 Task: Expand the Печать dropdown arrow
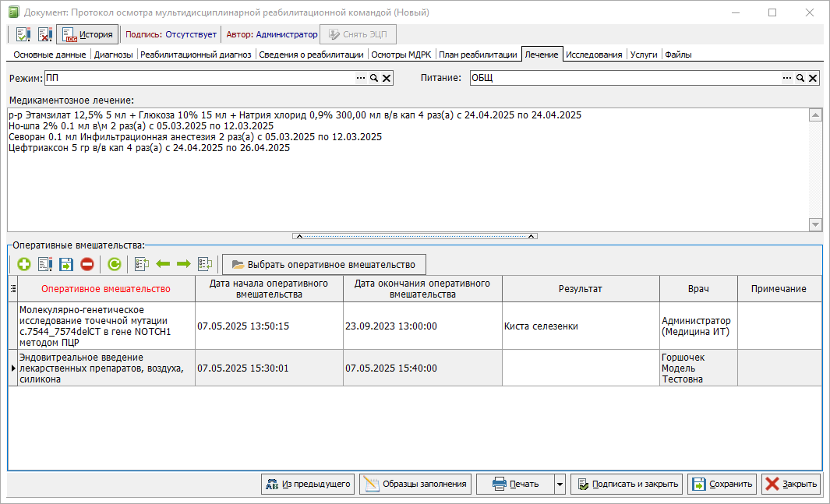click(x=560, y=484)
